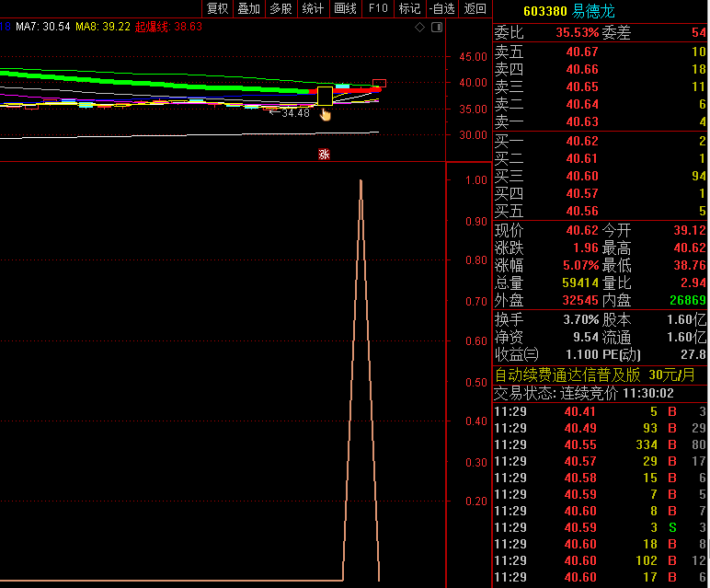Click the stock name 易德龙
This screenshot has width=710, height=588.
click(593, 11)
